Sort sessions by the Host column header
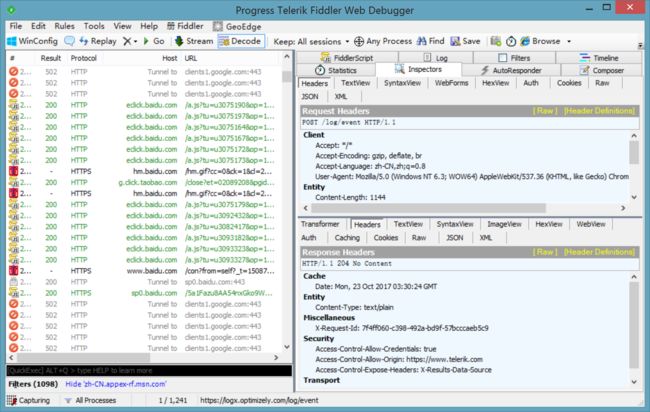Screen dimensions: 650x412 (170, 58)
